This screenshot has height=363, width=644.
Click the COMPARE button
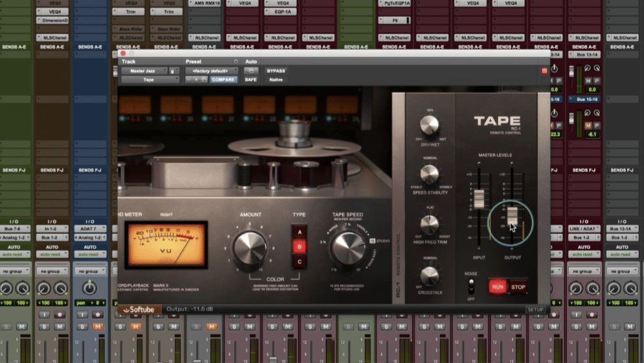(x=224, y=80)
